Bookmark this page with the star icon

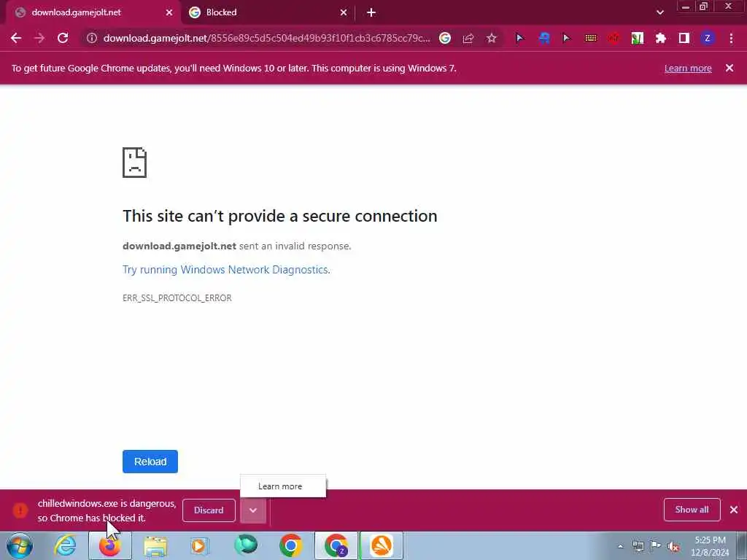tap(491, 38)
